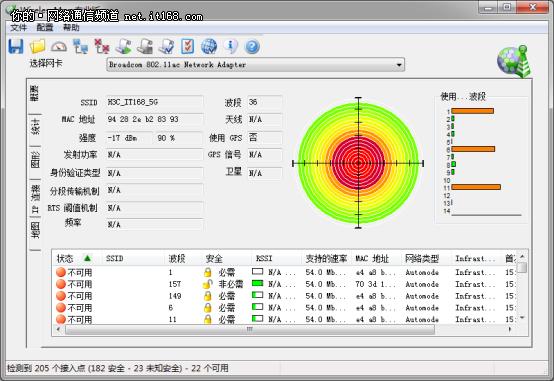
Task: Click the log icon with gray square
Action: click(145, 46)
